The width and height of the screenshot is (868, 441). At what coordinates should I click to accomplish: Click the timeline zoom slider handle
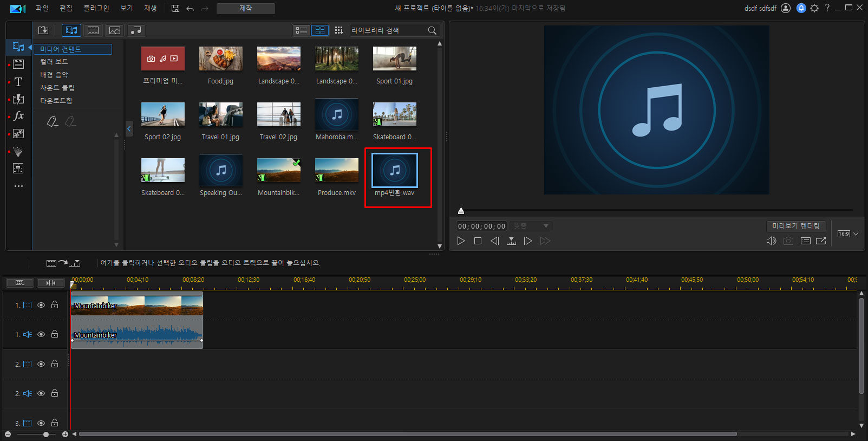[x=46, y=434]
